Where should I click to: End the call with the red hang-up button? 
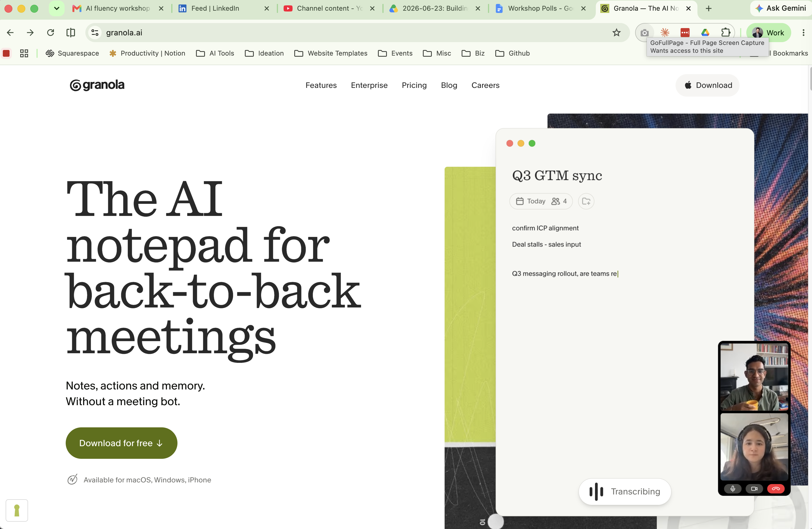click(x=775, y=489)
